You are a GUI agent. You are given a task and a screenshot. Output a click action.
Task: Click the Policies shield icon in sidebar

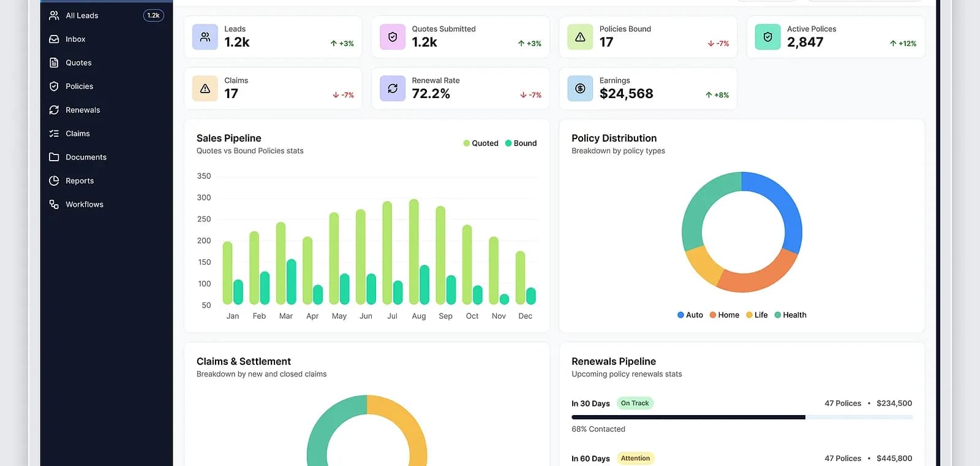point(54,86)
